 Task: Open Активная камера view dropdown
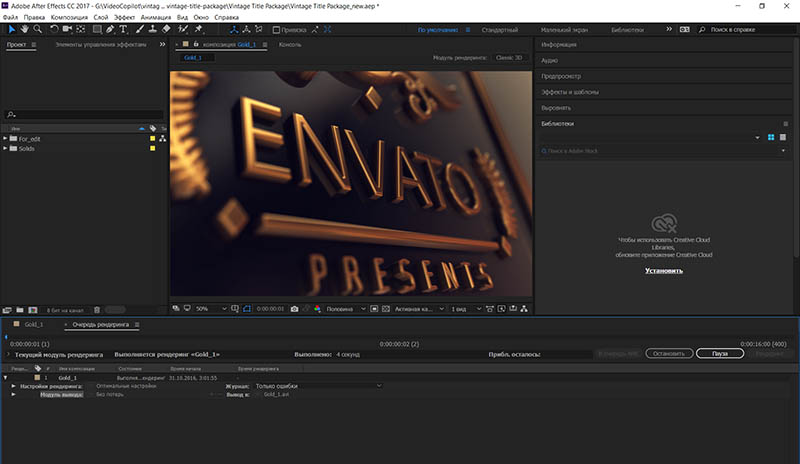tap(419, 309)
